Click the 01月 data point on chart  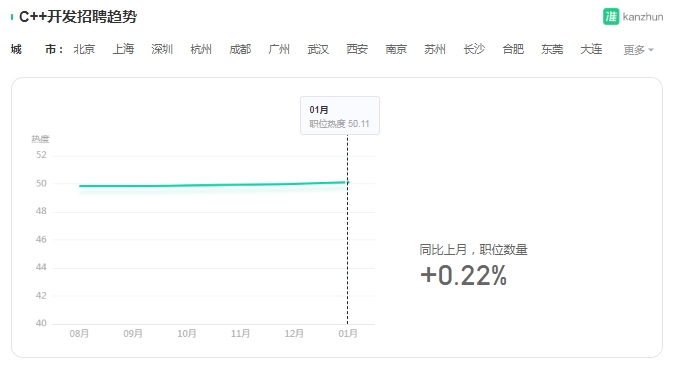348,182
